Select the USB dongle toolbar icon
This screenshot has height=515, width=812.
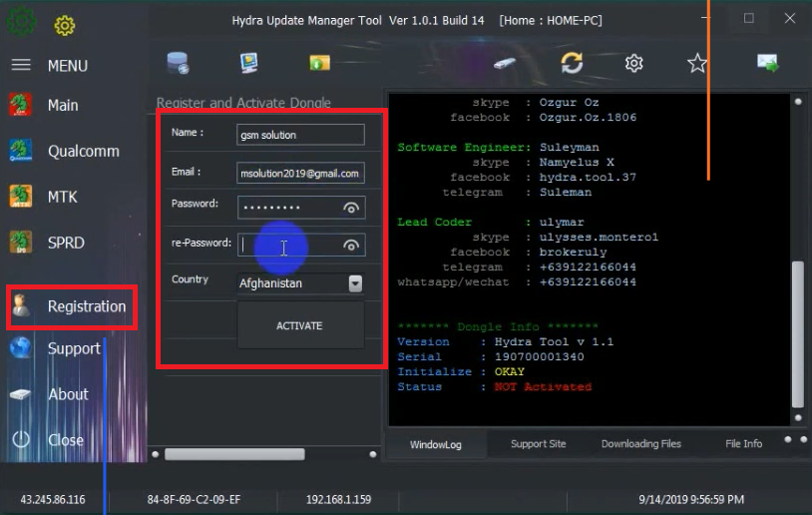tap(505, 63)
